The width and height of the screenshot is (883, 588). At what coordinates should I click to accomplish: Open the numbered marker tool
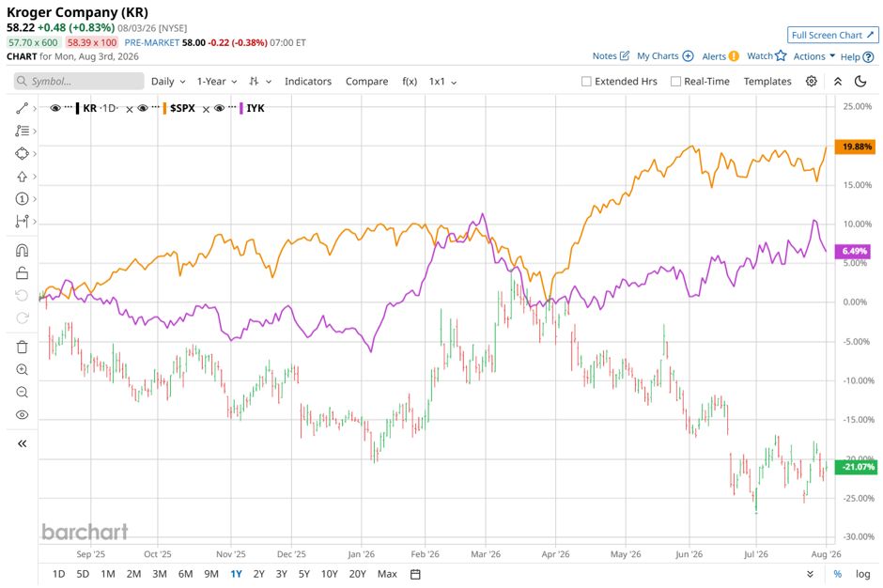pyautogui.click(x=22, y=199)
